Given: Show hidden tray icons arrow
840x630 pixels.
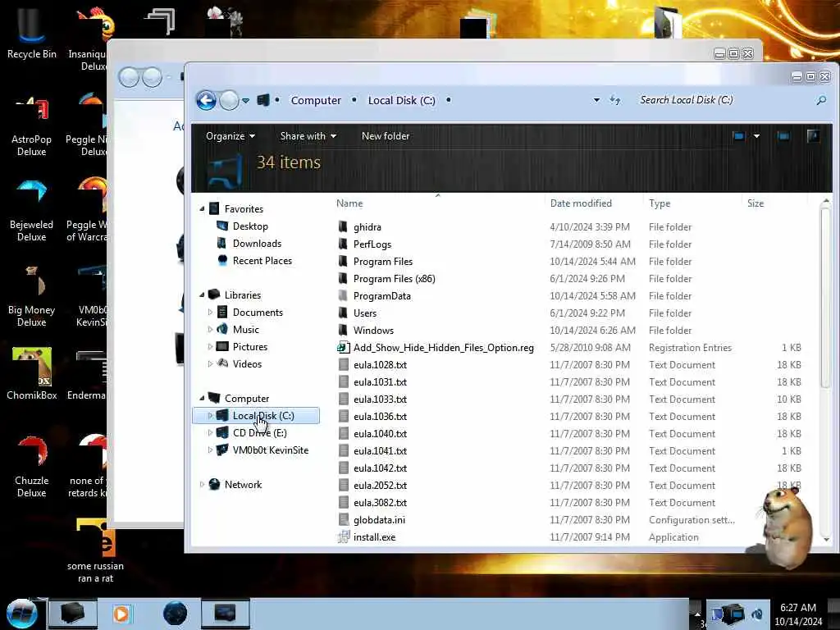Looking at the screenshot, I should 697,614.
